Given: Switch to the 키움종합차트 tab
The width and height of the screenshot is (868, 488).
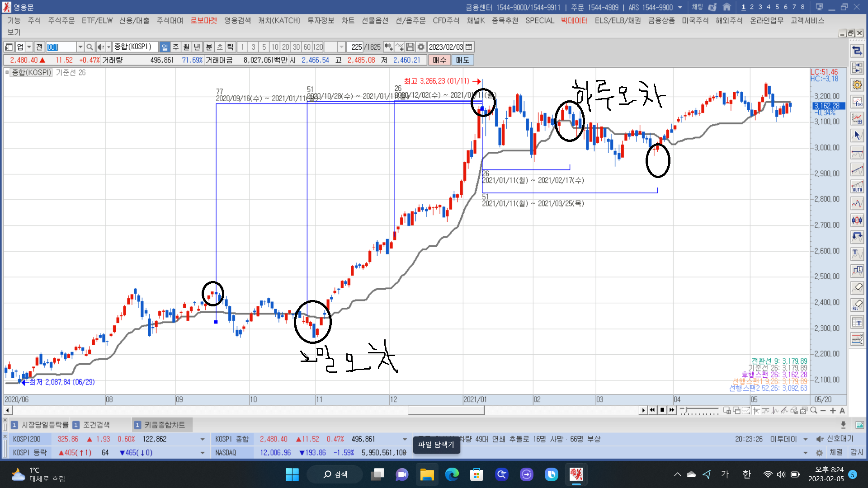Looking at the screenshot, I should tap(163, 425).
